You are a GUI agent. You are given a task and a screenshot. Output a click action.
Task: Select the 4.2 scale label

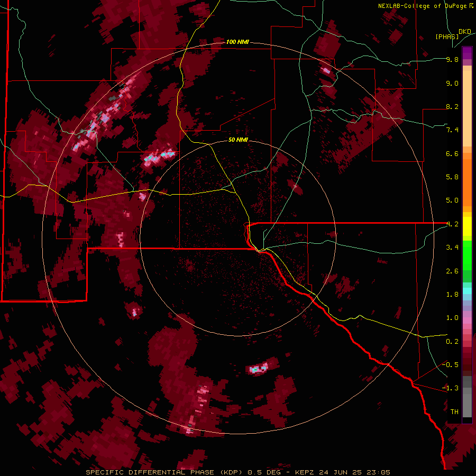coord(452,224)
